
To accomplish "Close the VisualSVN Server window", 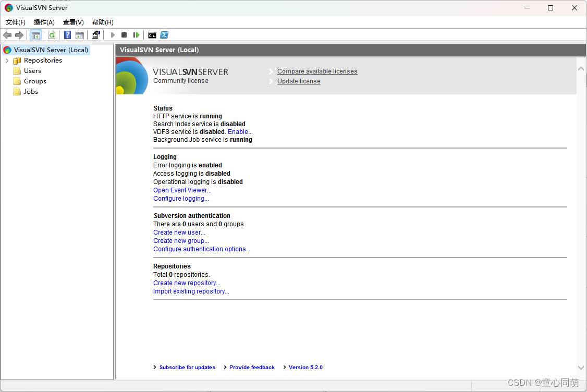I will tap(574, 8).
